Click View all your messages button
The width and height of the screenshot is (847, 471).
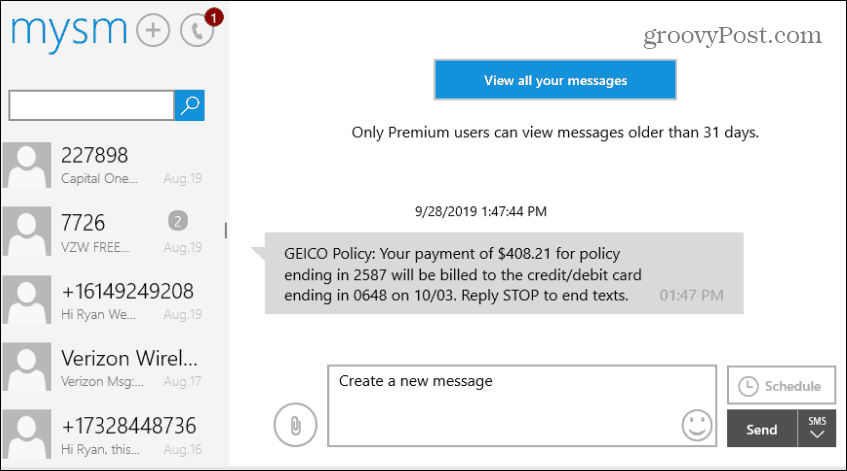point(555,80)
